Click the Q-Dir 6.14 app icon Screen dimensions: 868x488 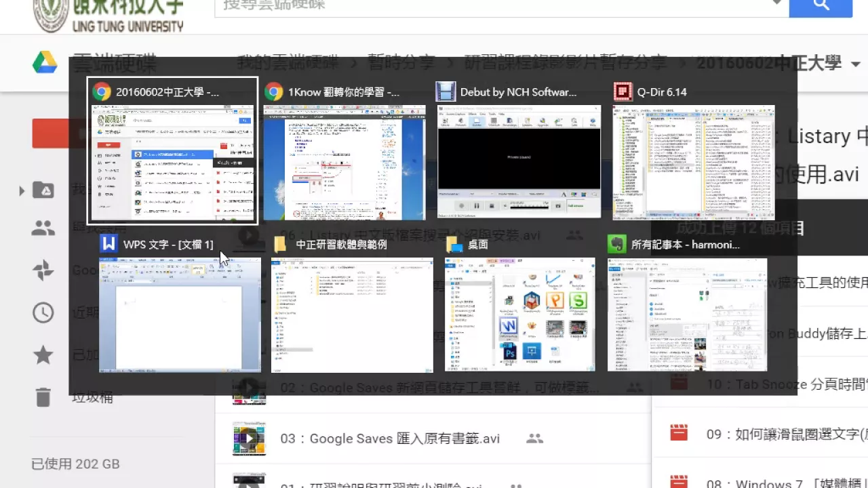click(622, 92)
